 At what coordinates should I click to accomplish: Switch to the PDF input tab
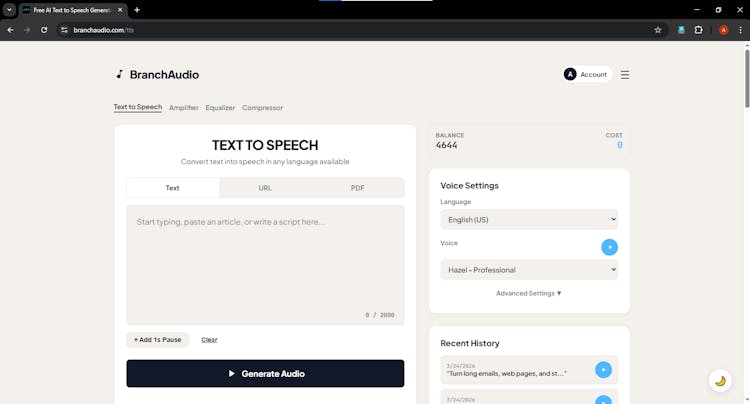(357, 188)
